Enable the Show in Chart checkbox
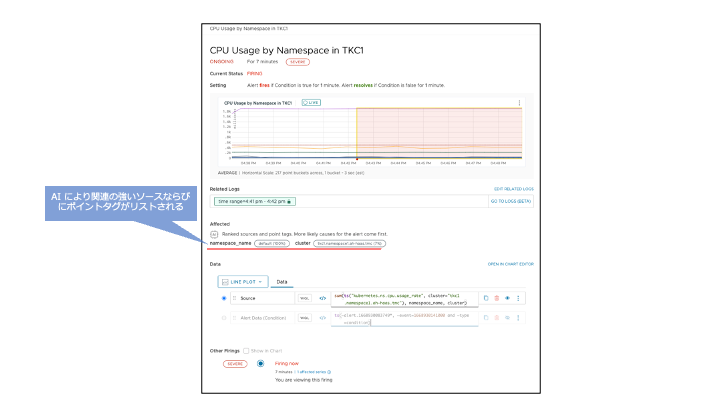Viewport: 720px width, 405px height. (x=246, y=351)
